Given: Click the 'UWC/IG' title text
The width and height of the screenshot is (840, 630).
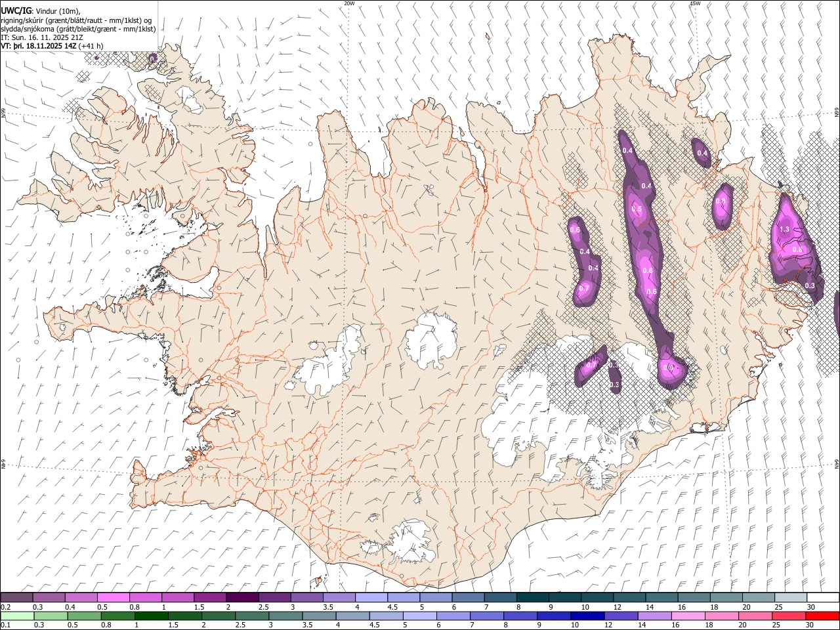Looking at the screenshot, I should [x=16, y=10].
